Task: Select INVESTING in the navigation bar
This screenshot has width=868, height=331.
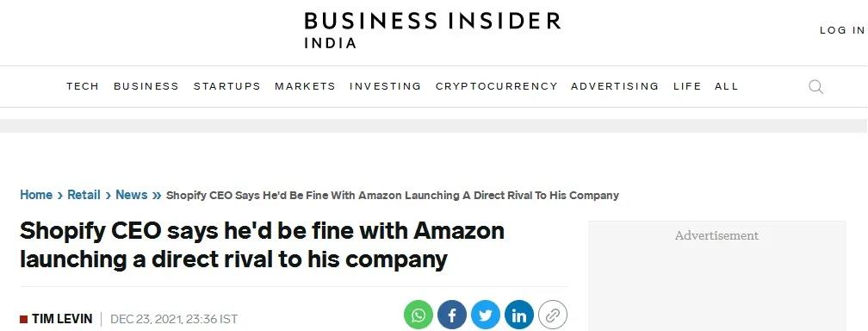Action: pos(385,86)
